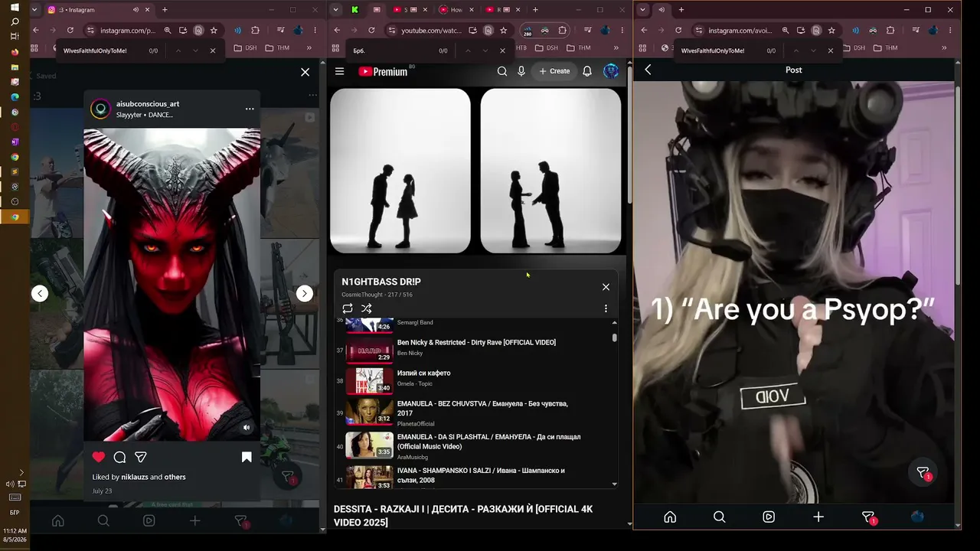Open Instagram Search in the right window
This screenshot has height=551, width=980.
[719, 517]
